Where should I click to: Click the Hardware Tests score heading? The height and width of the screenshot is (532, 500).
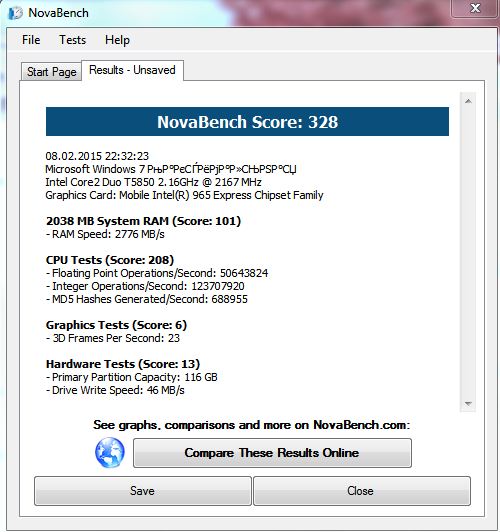tap(123, 364)
